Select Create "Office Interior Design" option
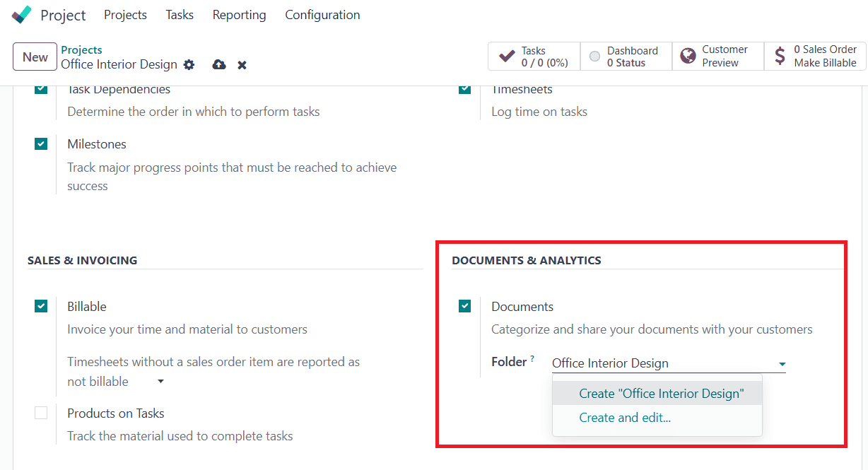 click(x=657, y=394)
